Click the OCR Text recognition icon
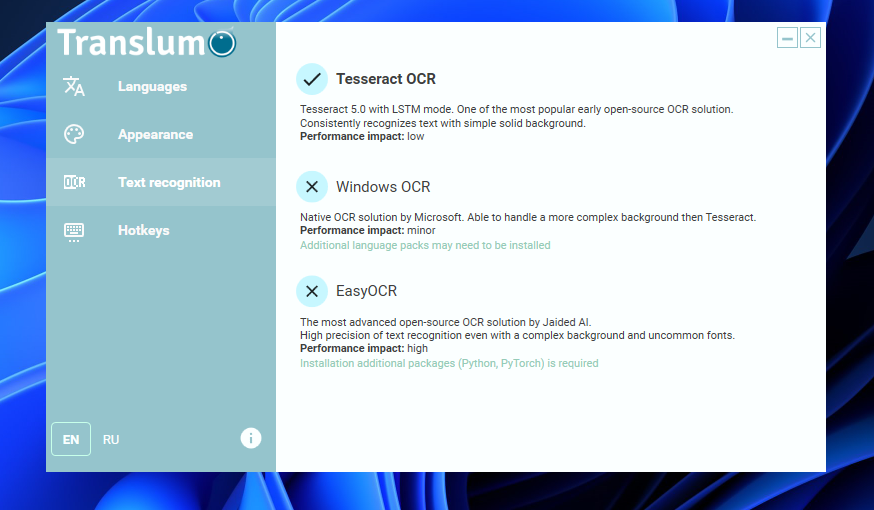This screenshot has height=510, width=874. pyautogui.click(x=74, y=182)
